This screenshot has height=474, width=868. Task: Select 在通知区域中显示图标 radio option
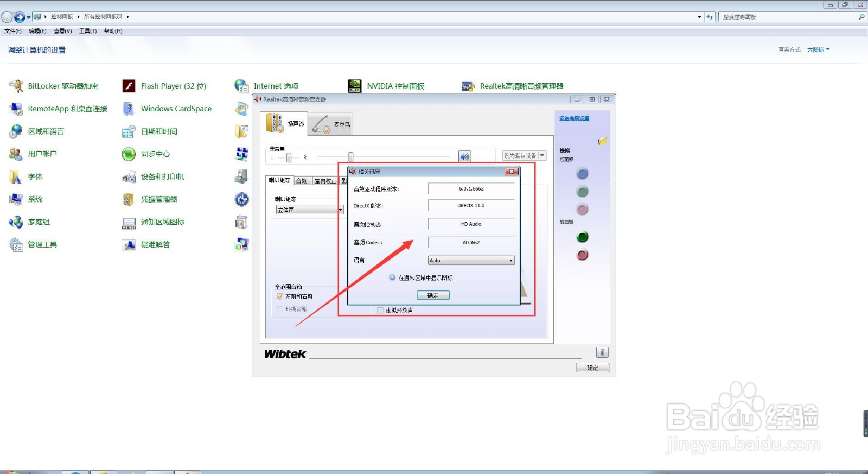392,277
